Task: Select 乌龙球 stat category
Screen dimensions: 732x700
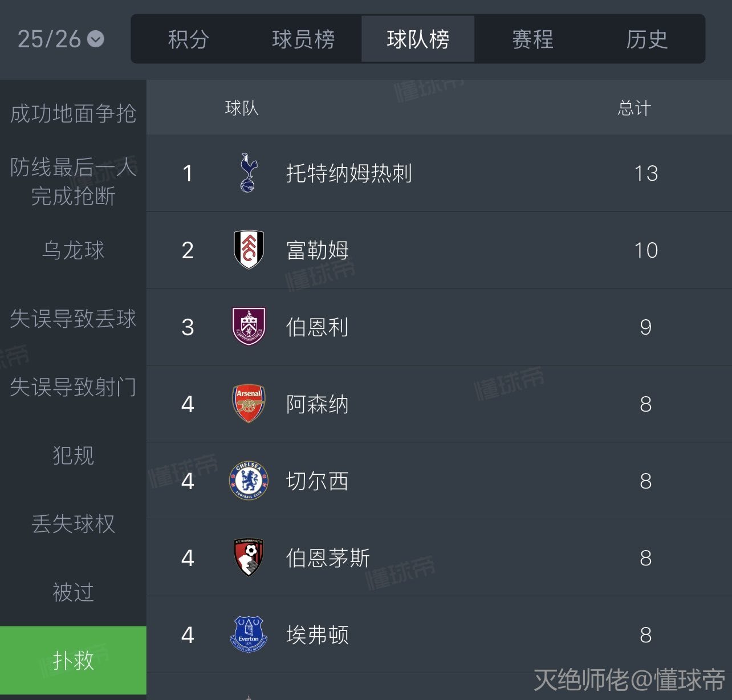Action: pyautogui.click(x=73, y=250)
